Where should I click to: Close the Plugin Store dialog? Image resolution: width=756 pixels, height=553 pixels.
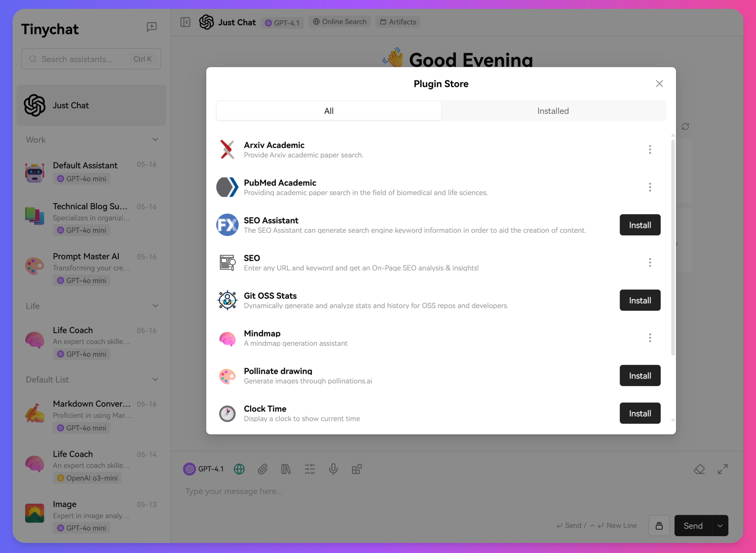(659, 84)
